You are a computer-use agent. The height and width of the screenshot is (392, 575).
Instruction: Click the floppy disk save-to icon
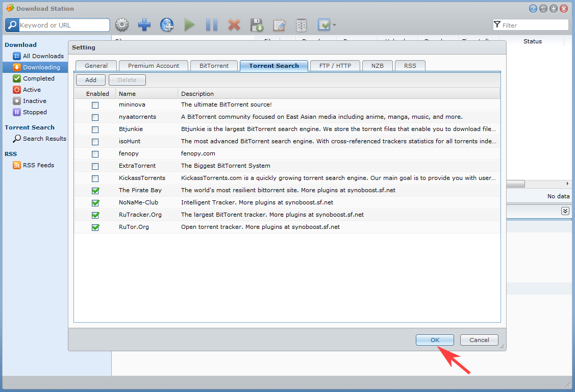pos(257,25)
